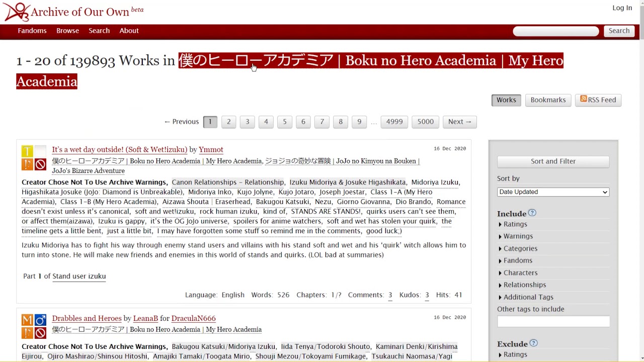Image resolution: width=644 pixels, height=362 pixels.
Task: Click the orange warnings icon on Soft & Wet!izuku work
Action: click(x=27, y=164)
